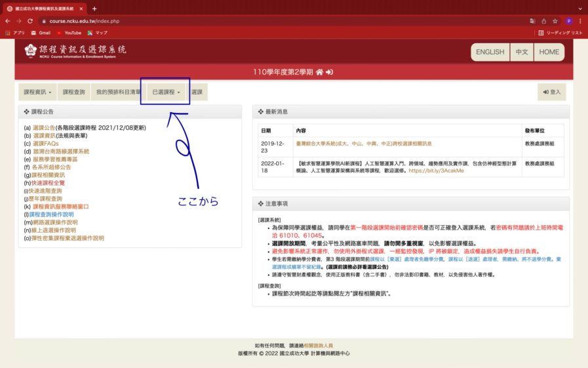This screenshot has width=588, height=368.
Task: Click the login arrow icon beside the semester title
Action: pyautogui.click(x=330, y=72)
